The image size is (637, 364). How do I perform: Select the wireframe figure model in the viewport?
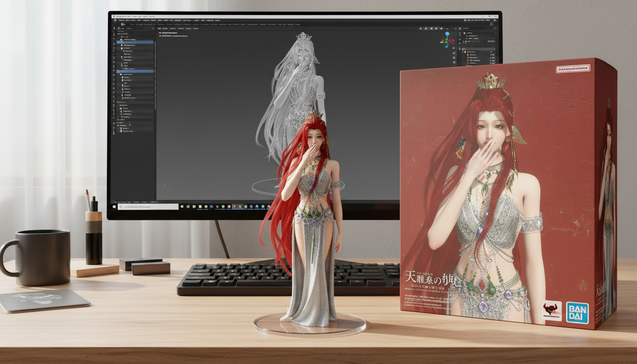pos(294,95)
